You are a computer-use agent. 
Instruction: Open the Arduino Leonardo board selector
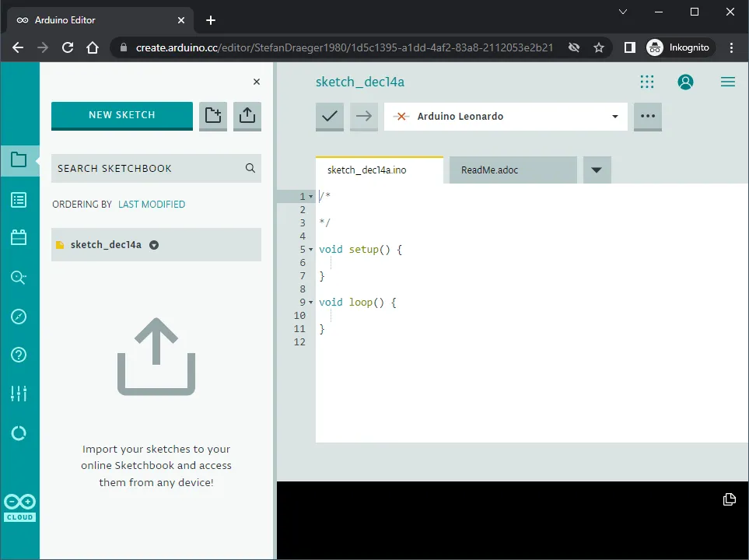click(506, 117)
